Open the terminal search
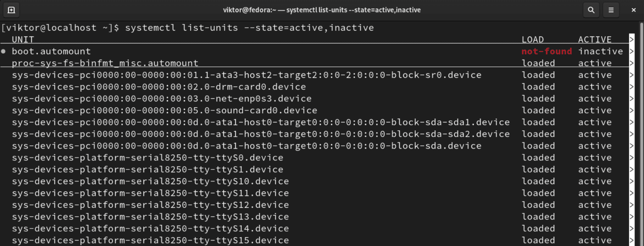The height and width of the screenshot is (246, 644). point(591,10)
